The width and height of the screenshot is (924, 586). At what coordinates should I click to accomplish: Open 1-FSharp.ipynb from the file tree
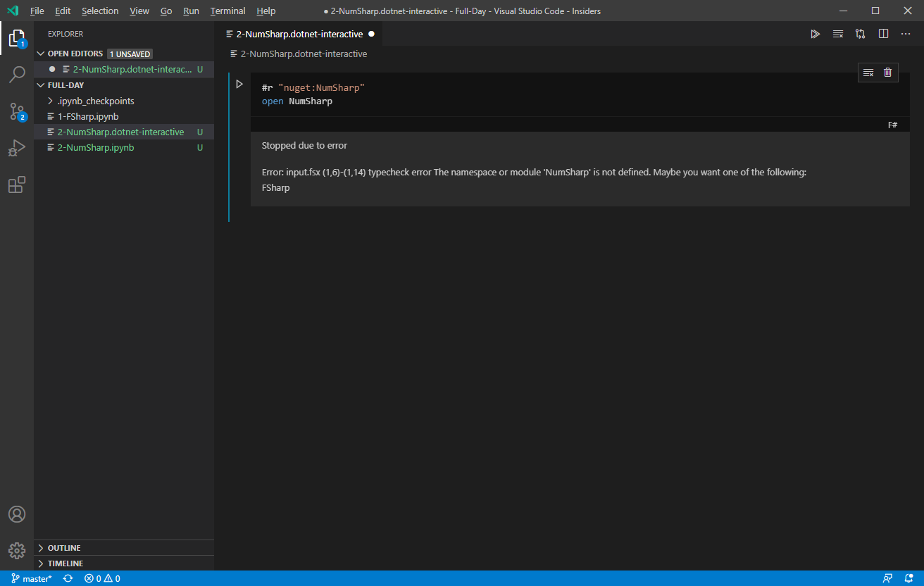pos(124,116)
